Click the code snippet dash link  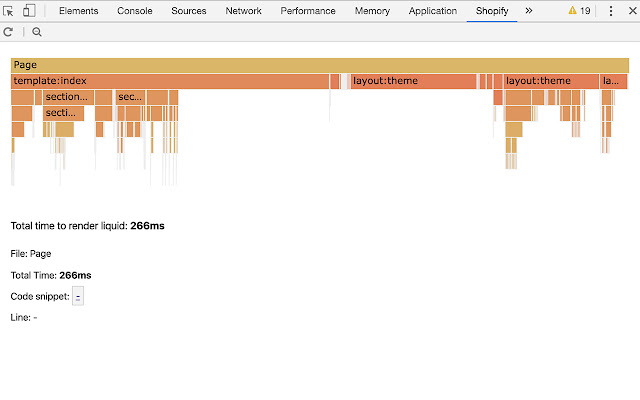click(x=78, y=297)
